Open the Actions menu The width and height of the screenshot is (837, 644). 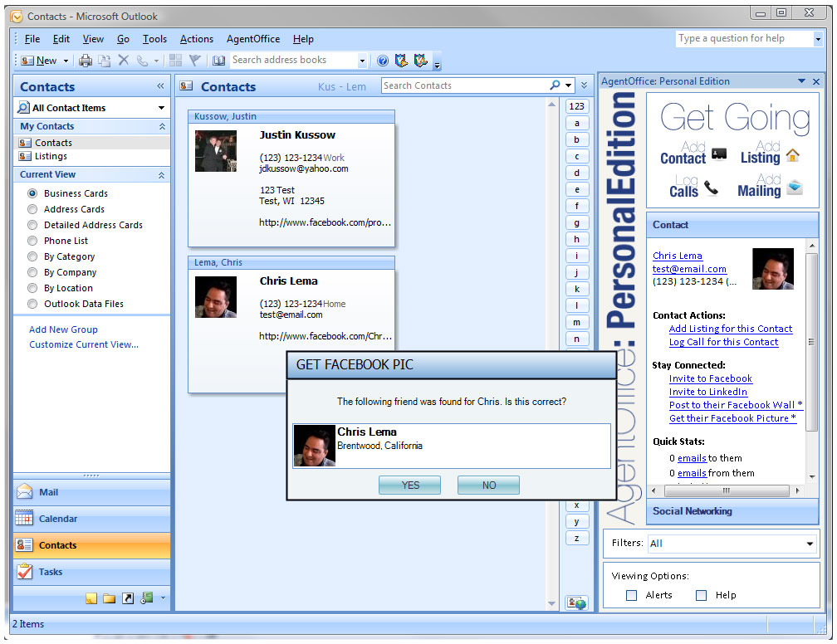coord(196,39)
